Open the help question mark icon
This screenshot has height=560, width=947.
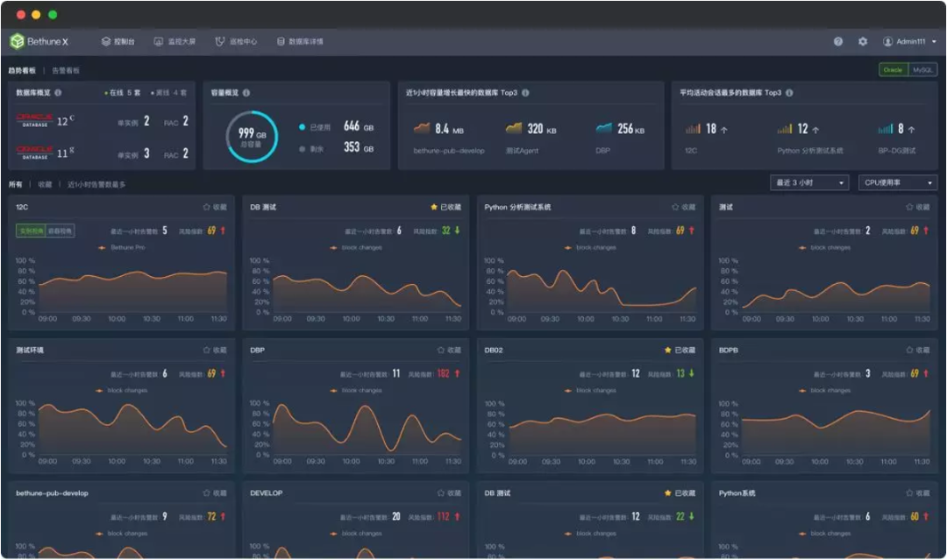click(x=837, y=42)
